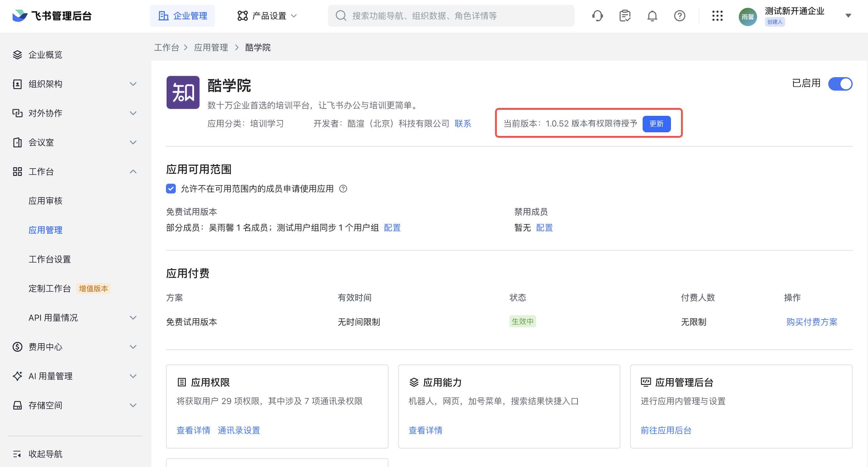Click the 联系 developer link

point(463,124)
